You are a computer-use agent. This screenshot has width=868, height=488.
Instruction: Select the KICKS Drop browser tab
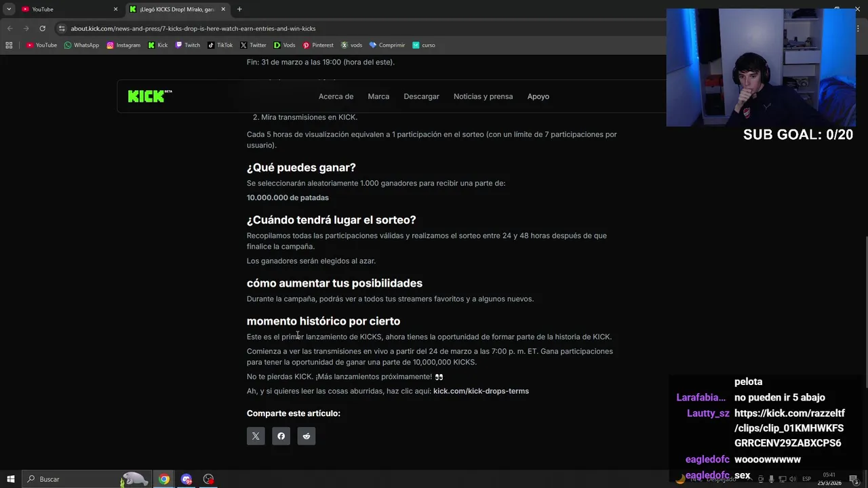(178, 9)
